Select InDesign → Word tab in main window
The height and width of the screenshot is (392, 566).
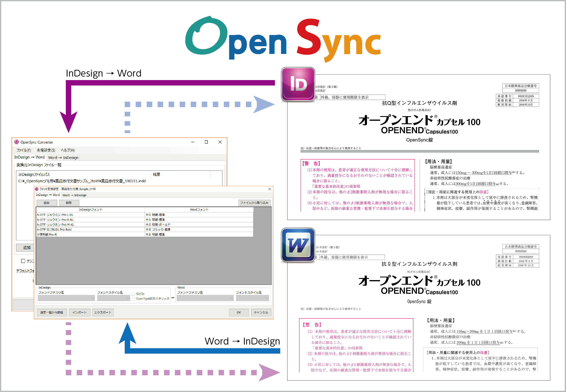29,157
